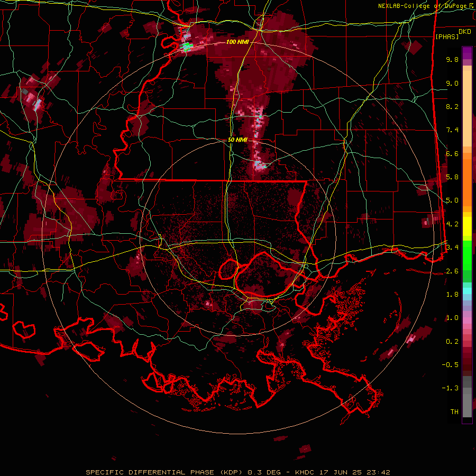Image resolution: width=476 pixels, height=476 pixels.
Task: Click the 8.2 value on color scale
Action: pos(452,106)
